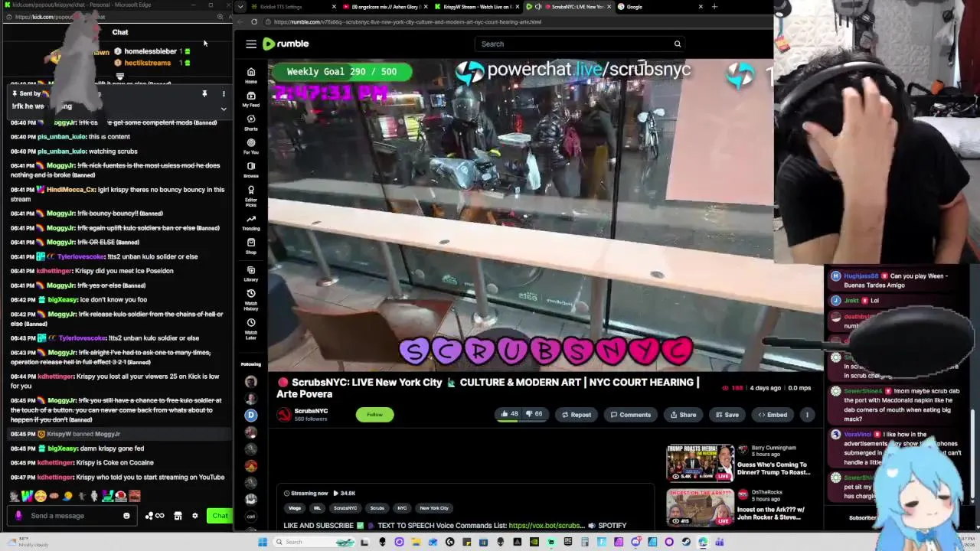Viewport: 980px width, 551px height.
Task: Select the IRL tag
Action: tap(315, 508)
